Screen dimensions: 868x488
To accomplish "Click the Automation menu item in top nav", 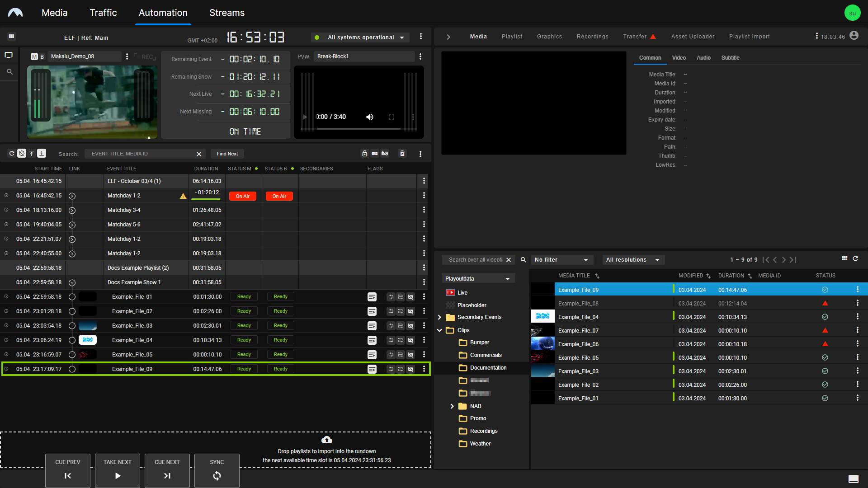I will point(163,13).
